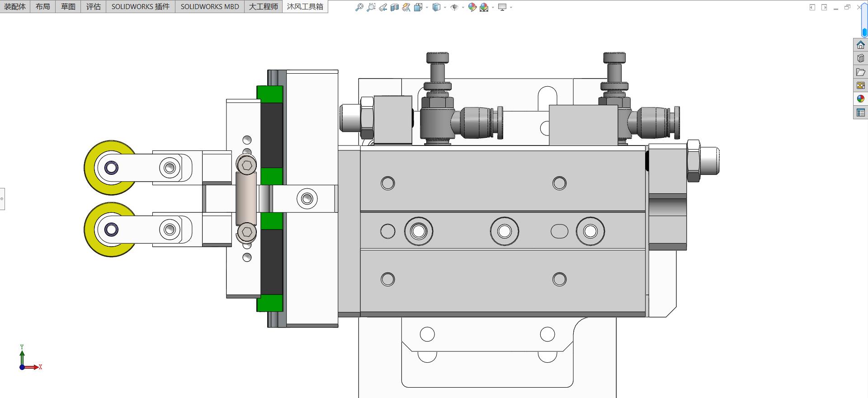Open the 草图 tab
868x398 pixels.
click(x=68, y=6)
